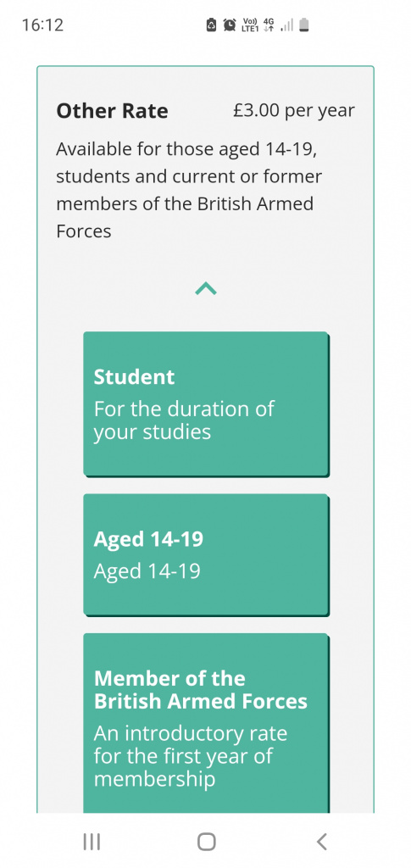The image size is (411, 868).
Task: Click 'For the duration of your studies' text
Action: pyautogui.click(x=184, y=420)
